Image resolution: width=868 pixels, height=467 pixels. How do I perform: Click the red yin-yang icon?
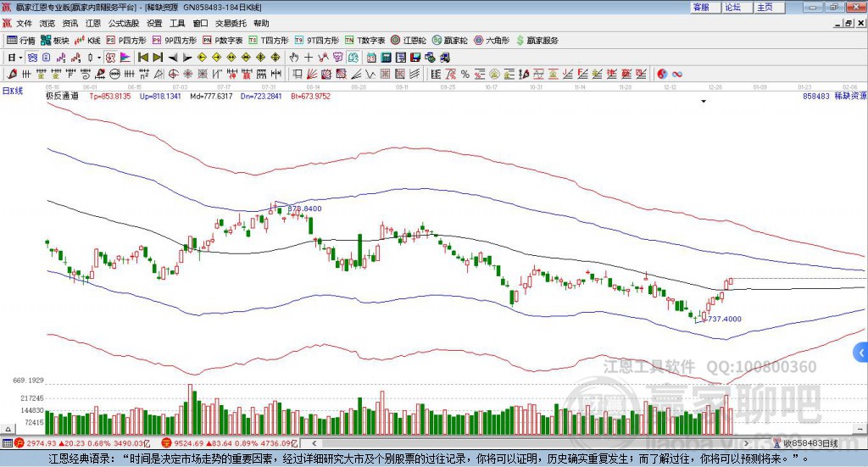coord(661,74)
